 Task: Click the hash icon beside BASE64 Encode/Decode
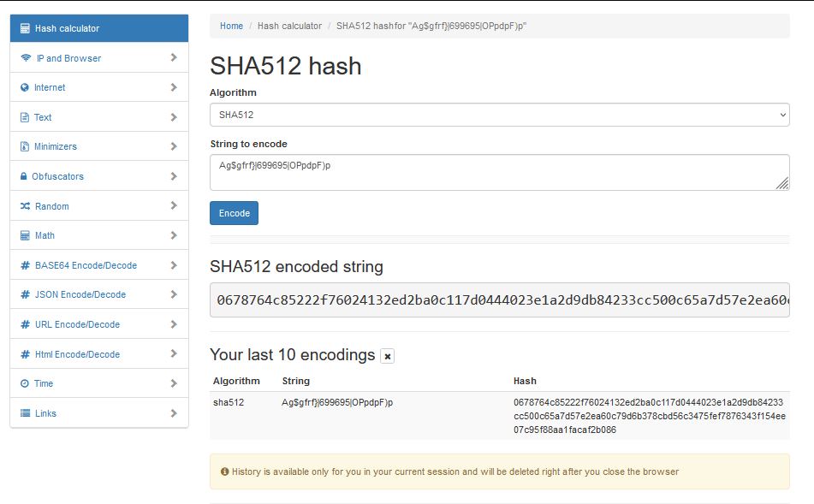25,265
